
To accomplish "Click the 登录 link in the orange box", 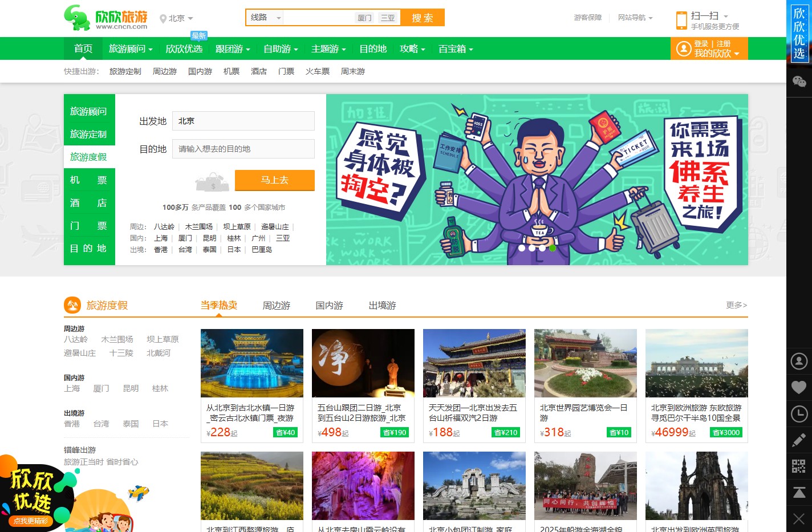I will click(x=701, y=43).
